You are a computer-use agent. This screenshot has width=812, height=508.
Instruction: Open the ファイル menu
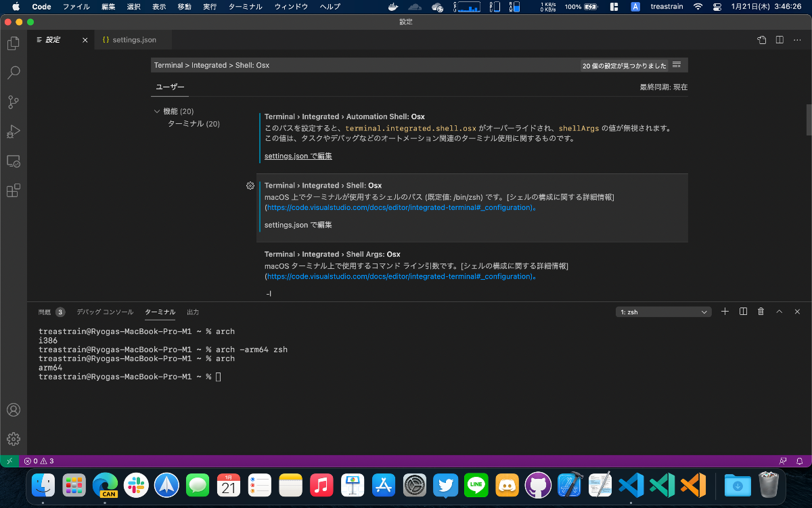[76, 7]
